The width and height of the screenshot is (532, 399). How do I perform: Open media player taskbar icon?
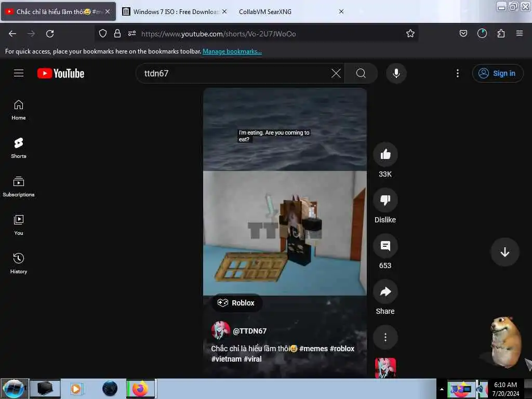(76, 389)
